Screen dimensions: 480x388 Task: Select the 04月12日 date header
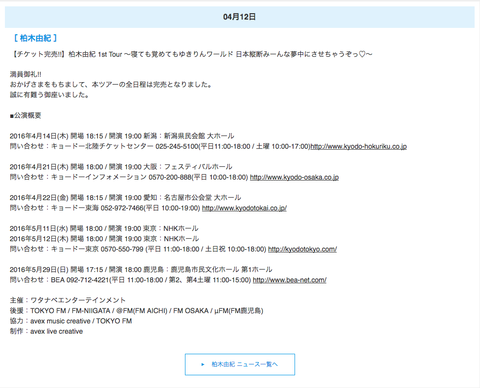(x=239, y=17)
